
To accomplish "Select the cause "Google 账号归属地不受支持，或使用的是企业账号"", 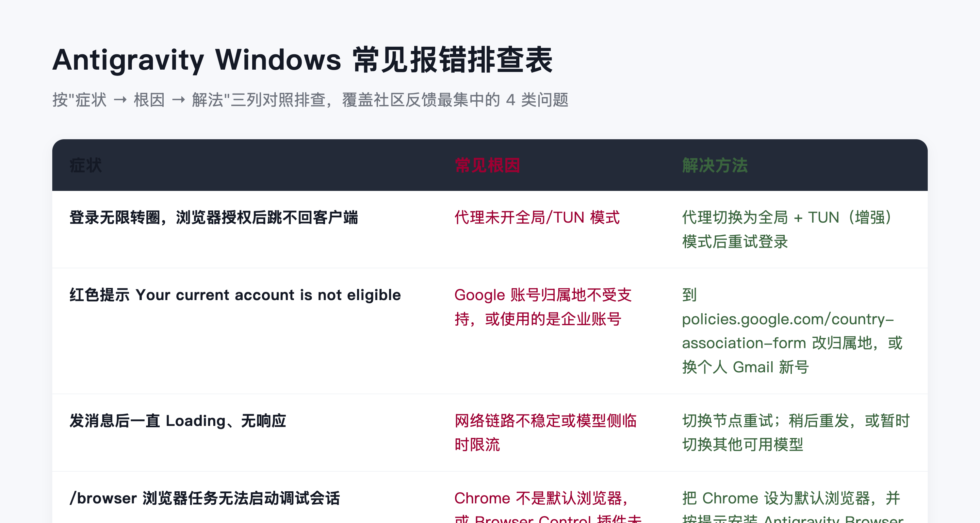I will click(x=543, y=307).
